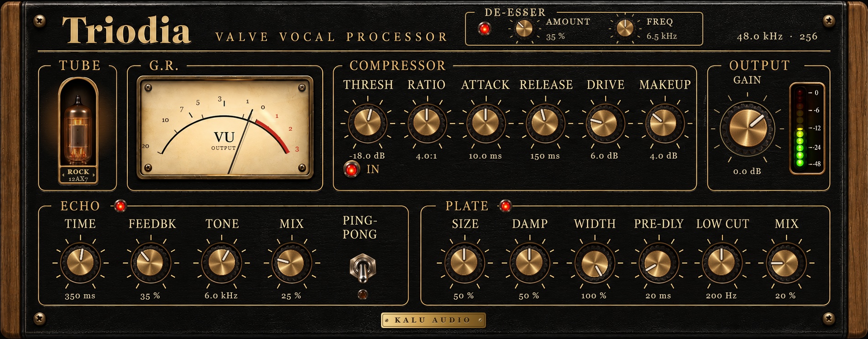Screen dimensions: 868x339
Task: Click the Echo Tone knob
Action: tap(221, 263)
